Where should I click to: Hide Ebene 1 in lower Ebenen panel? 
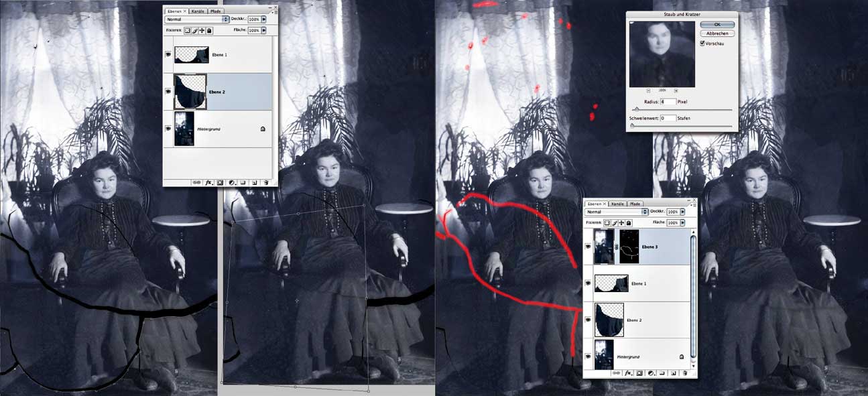pyautogui.click(x=588, y=283)
